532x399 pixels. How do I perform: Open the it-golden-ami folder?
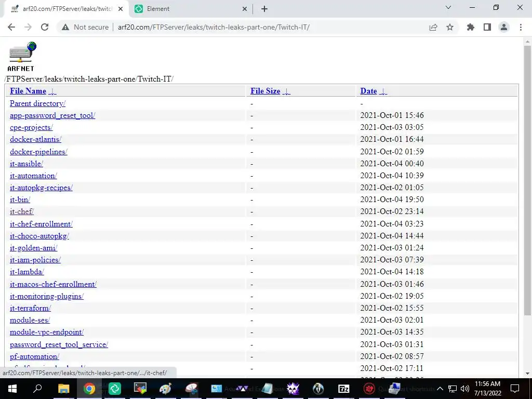34,248
